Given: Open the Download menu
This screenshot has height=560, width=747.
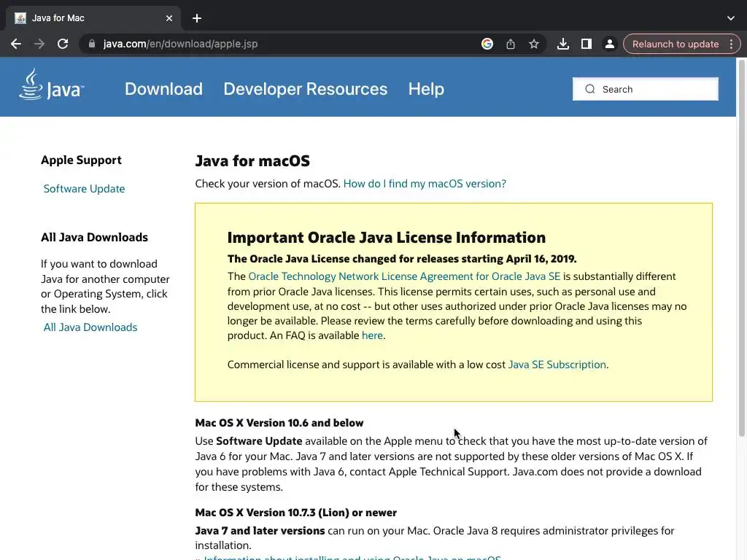Looking at the screenshot, I should [x=163, y=89].
